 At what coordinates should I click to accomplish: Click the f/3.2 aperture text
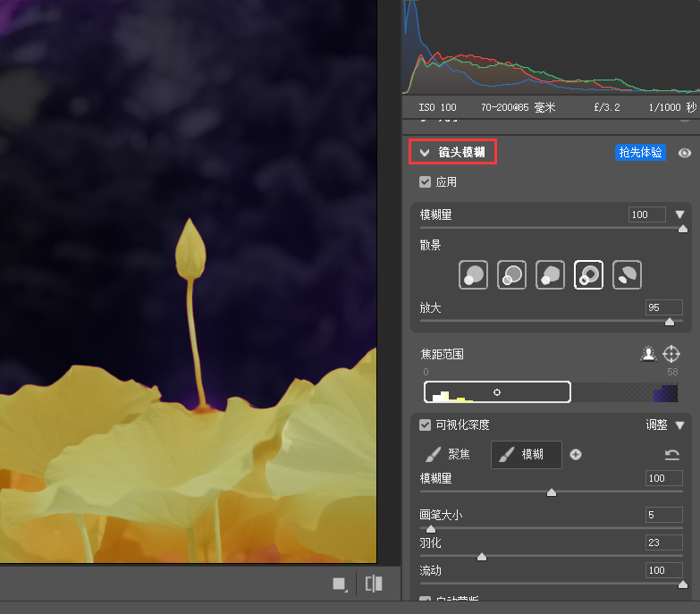(607, 107)
